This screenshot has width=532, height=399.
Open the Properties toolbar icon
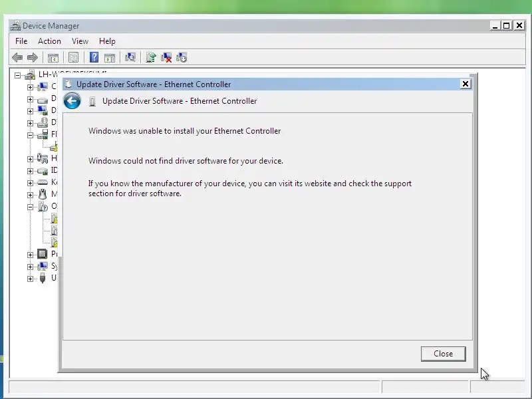pos(73,58)
